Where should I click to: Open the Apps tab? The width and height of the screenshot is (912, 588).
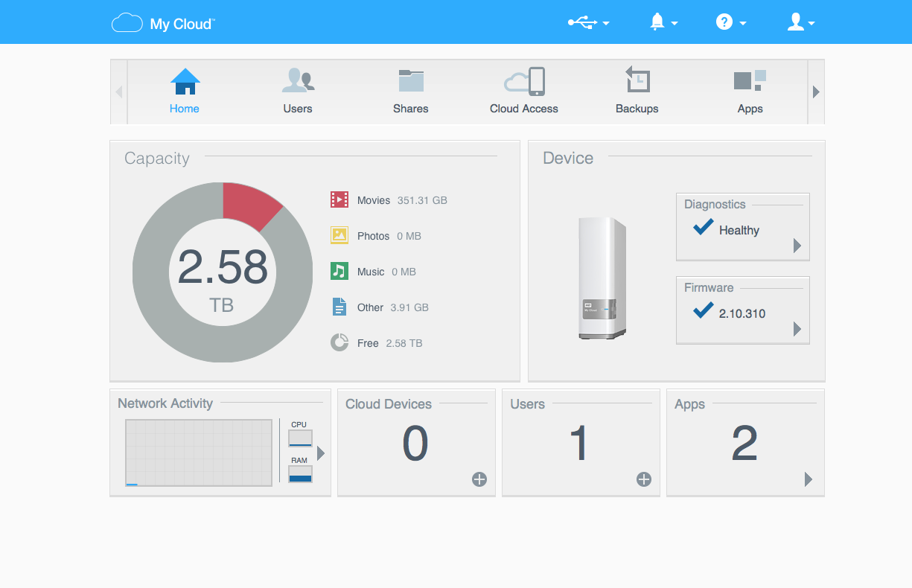coord(750,92)
